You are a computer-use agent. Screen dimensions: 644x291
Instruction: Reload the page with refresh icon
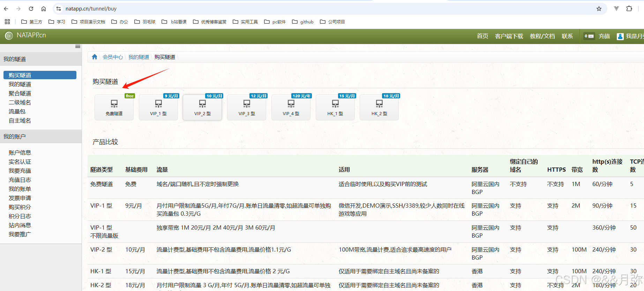[x=31, y=9]
